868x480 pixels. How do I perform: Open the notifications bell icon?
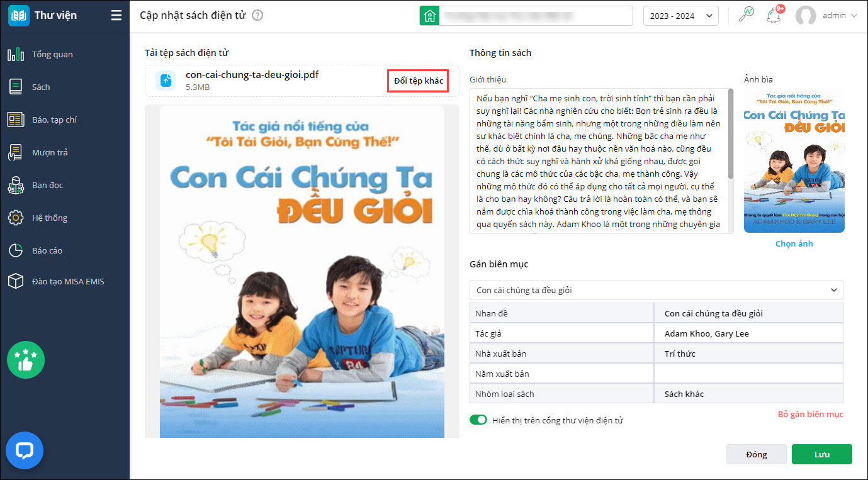[x=774, y=16]
